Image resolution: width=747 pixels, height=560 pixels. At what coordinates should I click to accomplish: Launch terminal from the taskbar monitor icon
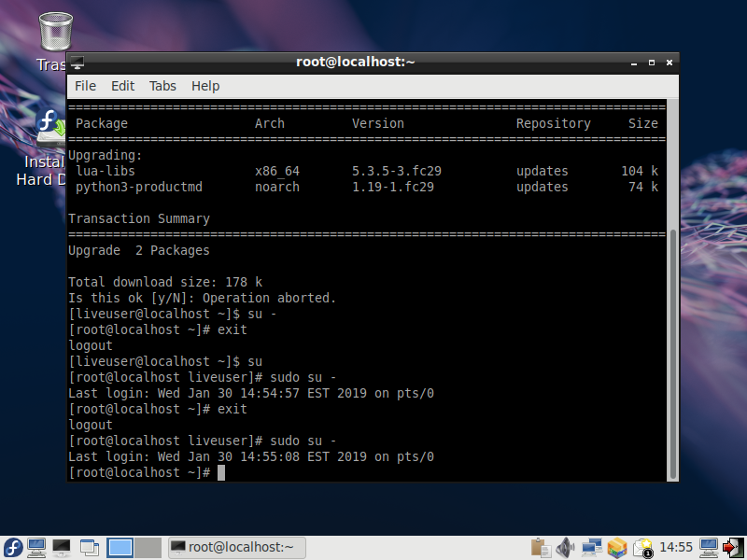(x=62, y=548)
